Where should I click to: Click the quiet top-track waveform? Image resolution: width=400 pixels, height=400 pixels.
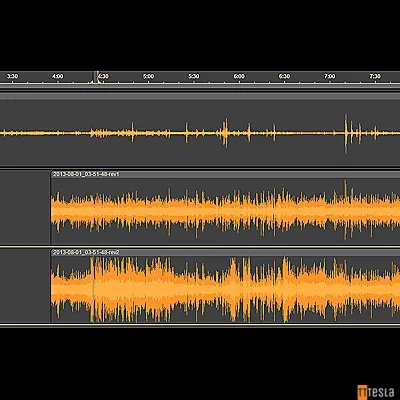(x=200, y=133)
